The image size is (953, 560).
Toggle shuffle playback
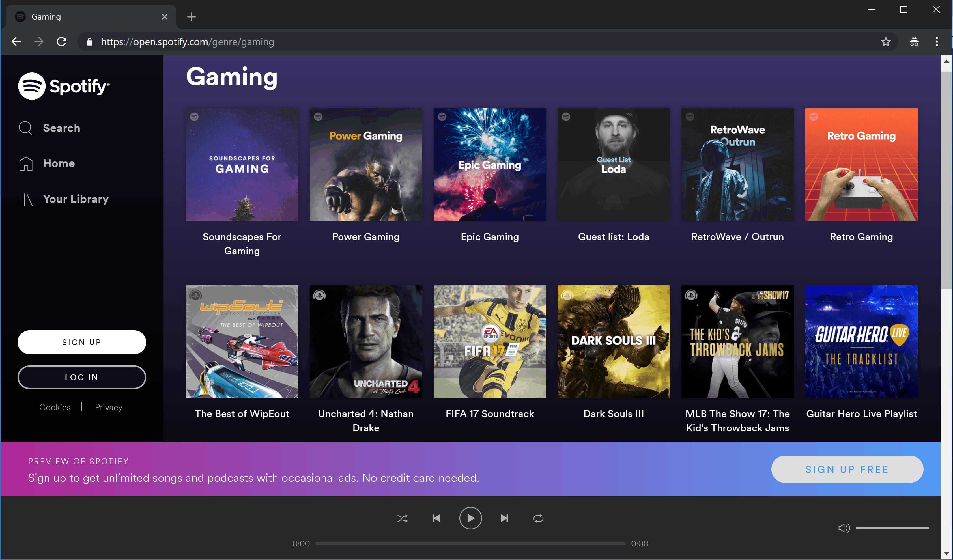[x=402, y=518]
